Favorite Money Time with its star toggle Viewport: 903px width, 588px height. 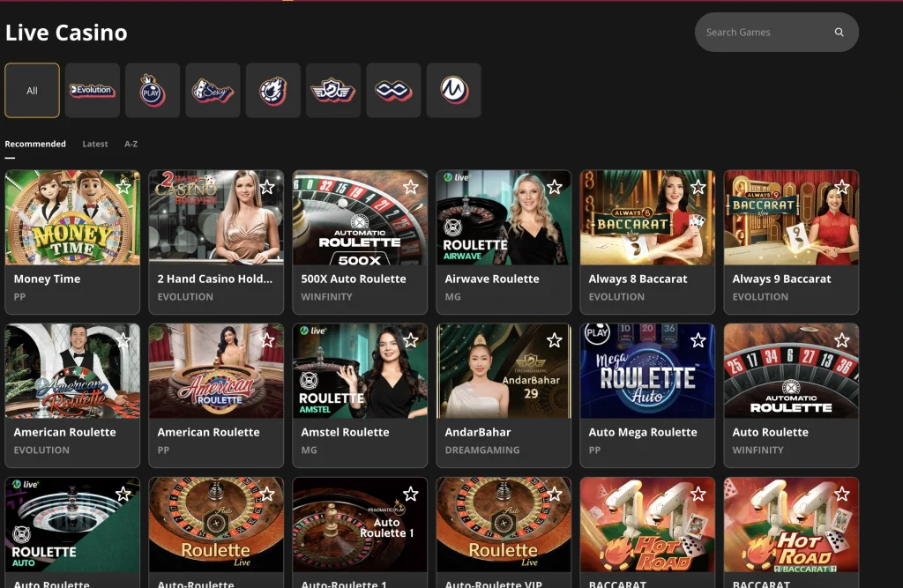[124, 187]
